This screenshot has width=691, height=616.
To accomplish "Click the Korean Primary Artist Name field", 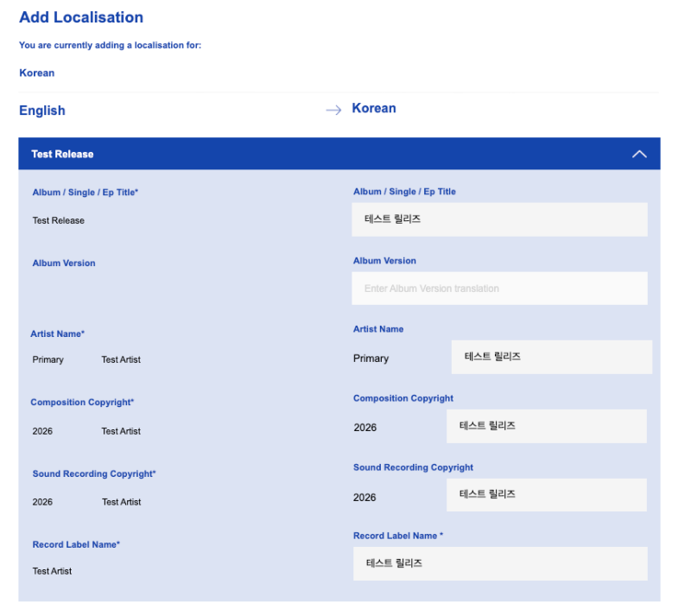I will [552, 357].
